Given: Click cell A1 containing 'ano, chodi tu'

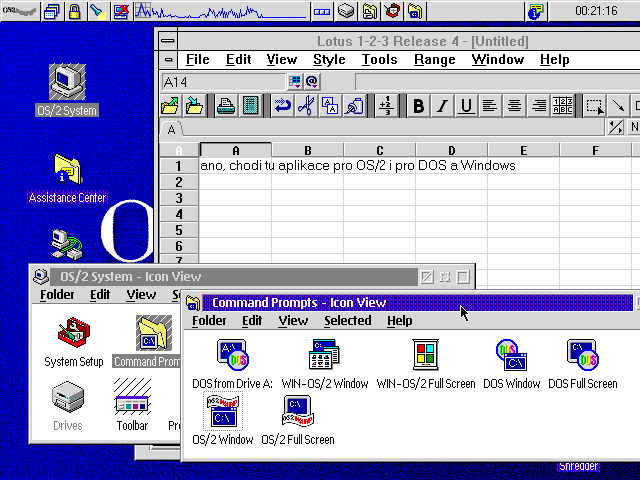Looking at the screenshot, I should click(236, 166).
